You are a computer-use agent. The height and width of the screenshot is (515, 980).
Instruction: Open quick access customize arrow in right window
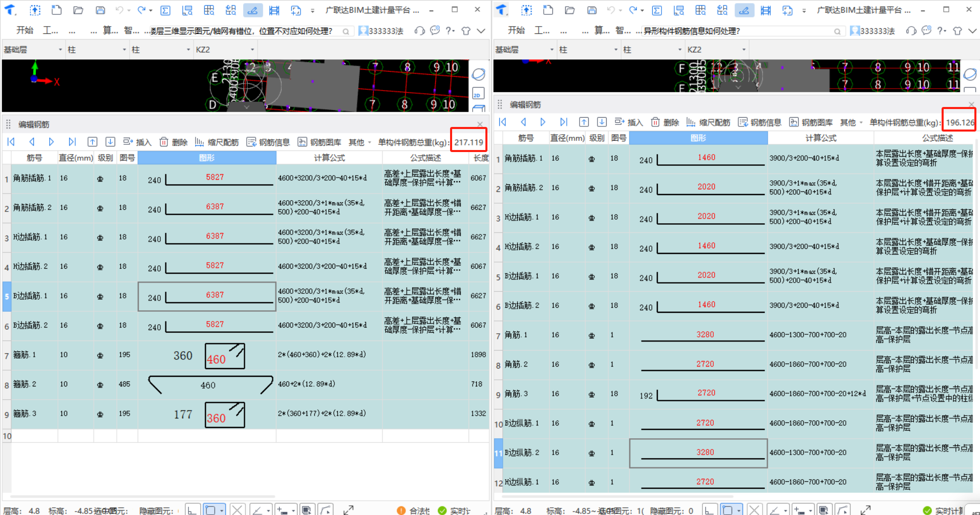(x=804, y=10)
